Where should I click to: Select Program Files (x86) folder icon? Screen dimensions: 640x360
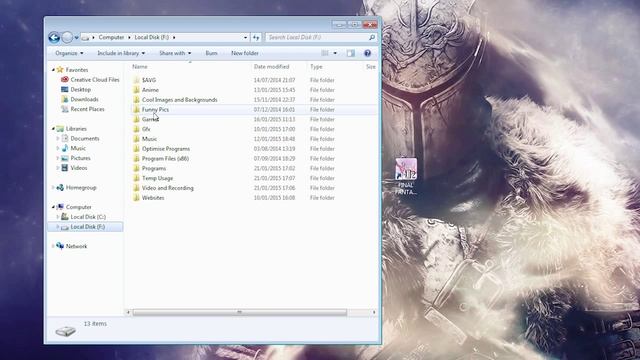pyautogui.click(x=136, y=158)
